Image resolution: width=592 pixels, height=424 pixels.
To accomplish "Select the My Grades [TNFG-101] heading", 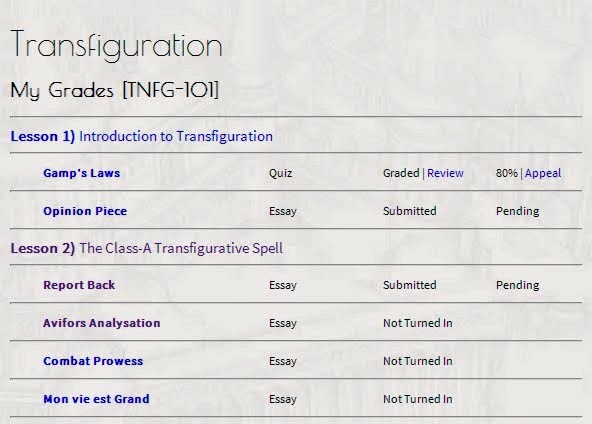I will click(115, 90).
